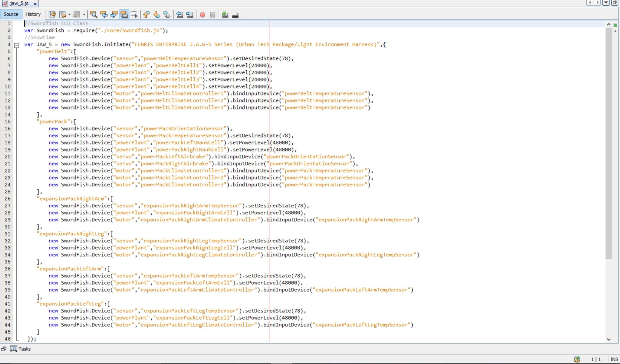The height and width of the screenshot is (364, 620).
Task: Click the green no-errors status indicator
Action: 615,25
